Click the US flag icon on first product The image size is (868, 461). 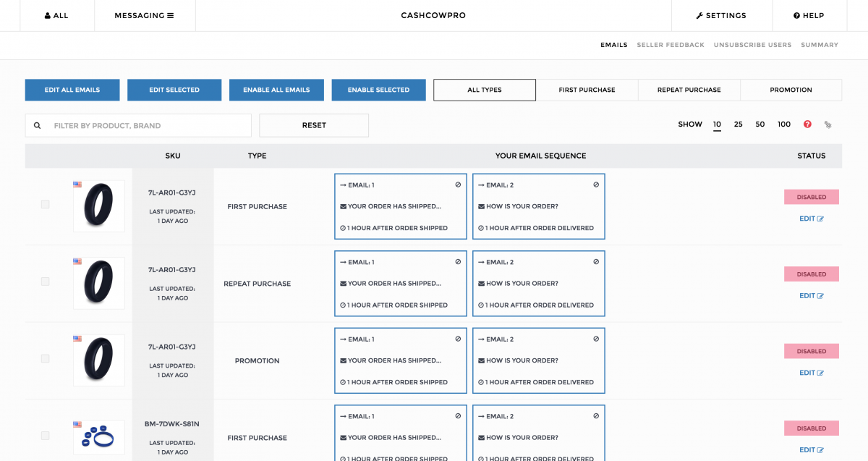tap(77, 185)
